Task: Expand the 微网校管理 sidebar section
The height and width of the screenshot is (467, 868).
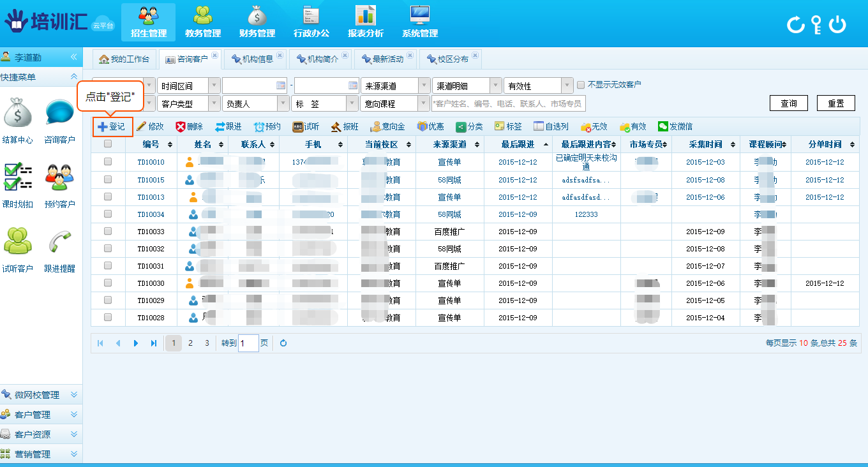Action: (x=41, y=395)
